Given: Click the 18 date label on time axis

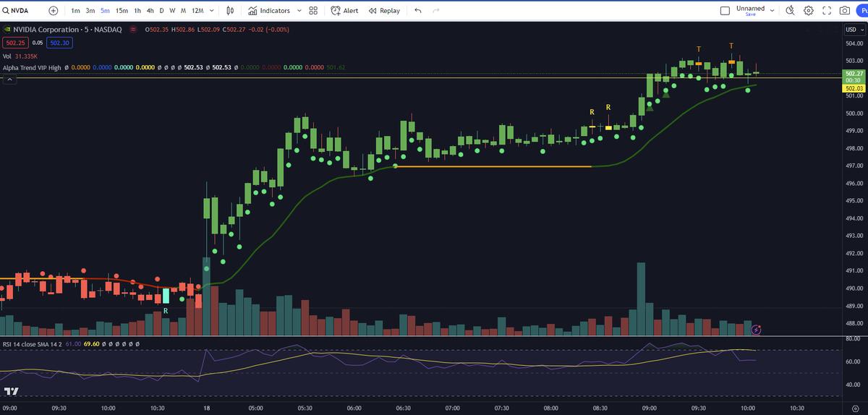Looking at the screenshot, I should coord(207,408).
